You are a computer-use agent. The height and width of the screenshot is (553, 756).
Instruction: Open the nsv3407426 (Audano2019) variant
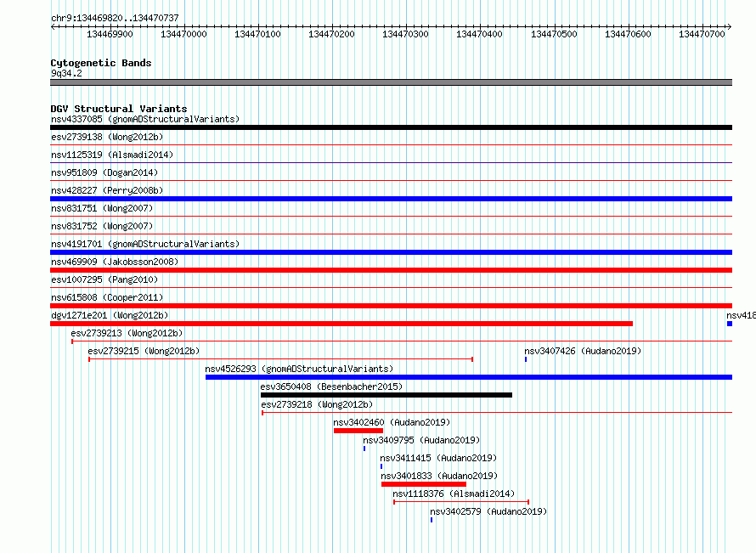583,351
